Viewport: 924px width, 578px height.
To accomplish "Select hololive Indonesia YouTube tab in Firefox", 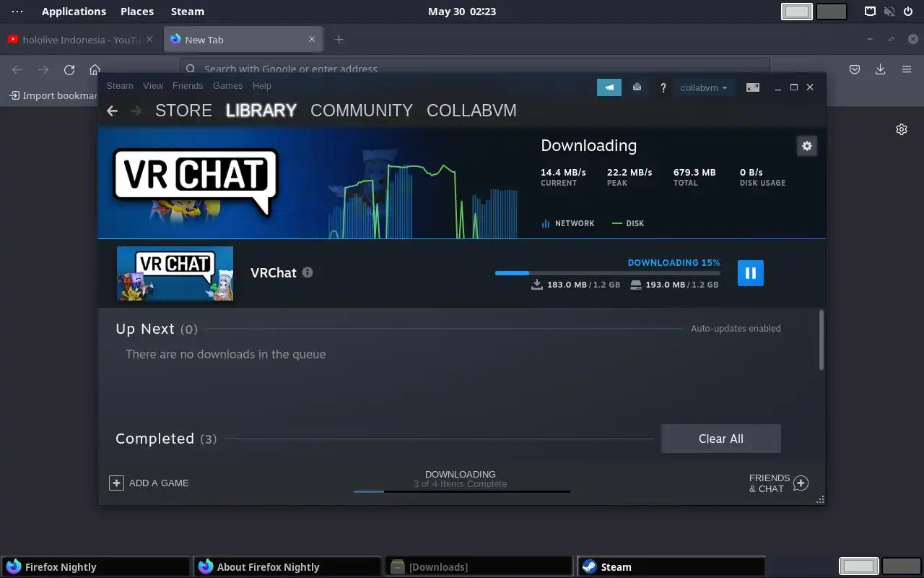I will pyautogui.click(x=82, y=40).
